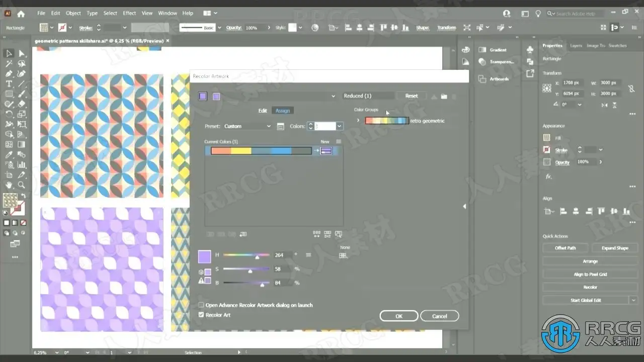Screen dimensions: 644x362
Task: Open the File menu
Action: 41,13
